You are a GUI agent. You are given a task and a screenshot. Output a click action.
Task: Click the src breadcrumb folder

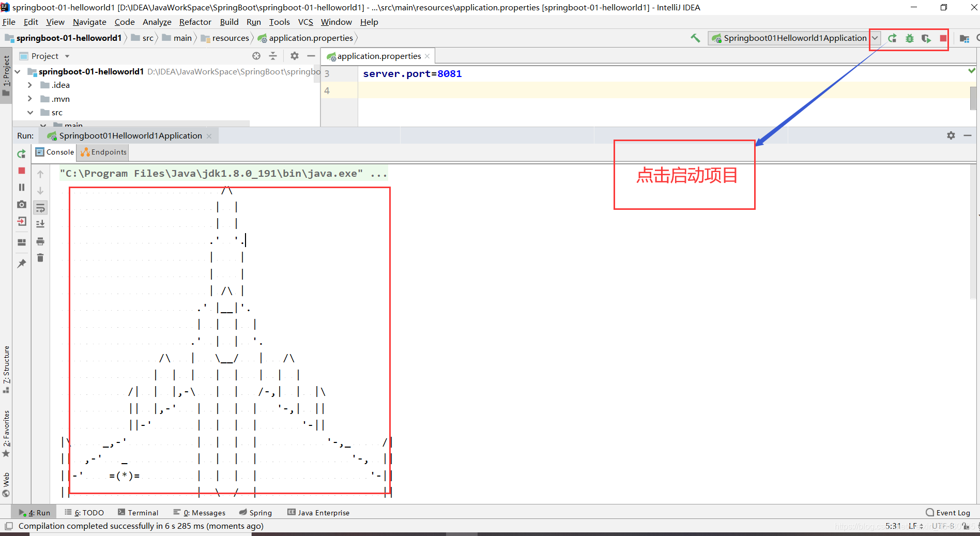click(143, 38)
